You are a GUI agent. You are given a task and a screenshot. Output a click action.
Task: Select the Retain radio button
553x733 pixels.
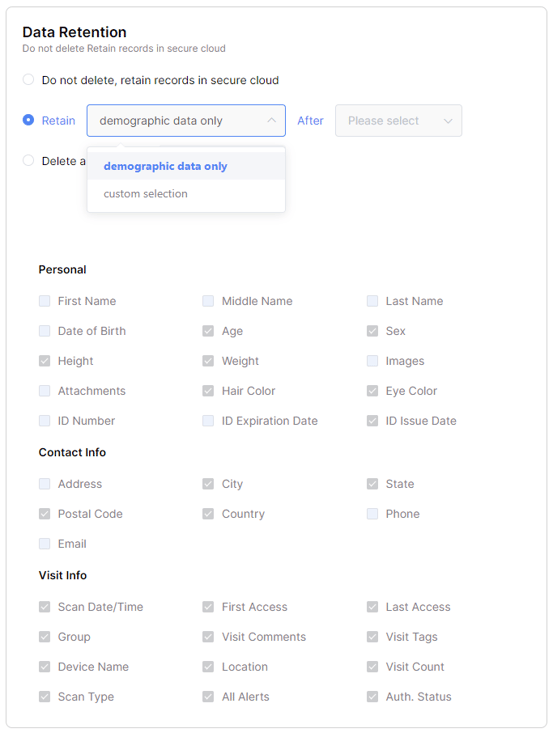pyautogui.click(x=29, y=120)
